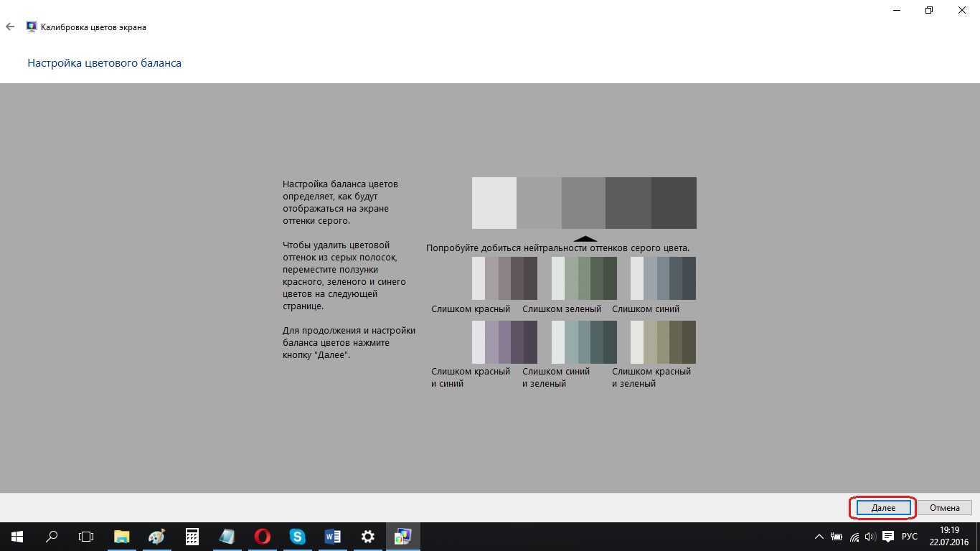Click the Слишком синий sample image
This screenshot has width=980, height=551.
(663, 278)
